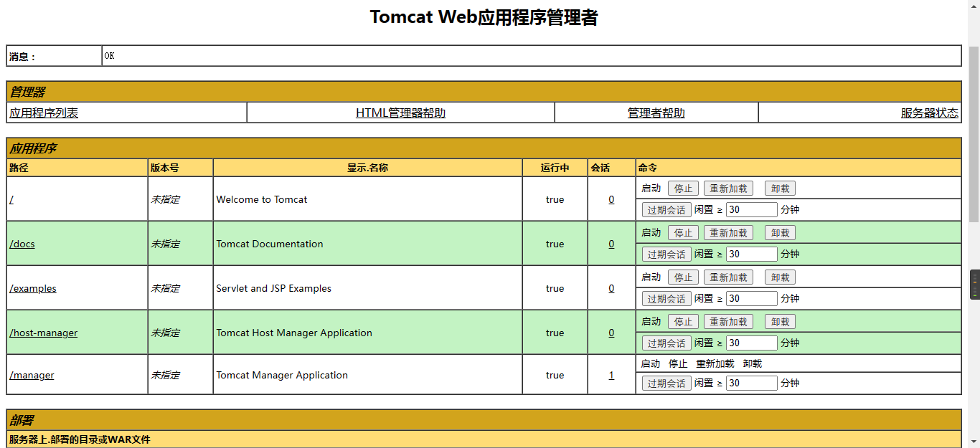This screenshot has width=980, height=448.
Task: Click the OK message text
Action: point(109,55)
